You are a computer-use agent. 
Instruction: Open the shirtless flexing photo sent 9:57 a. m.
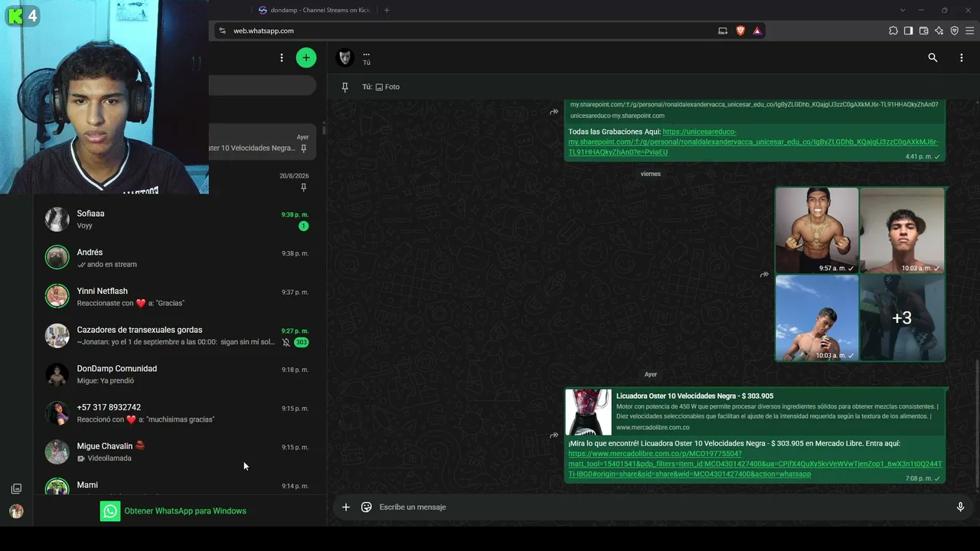pos(817,230)
